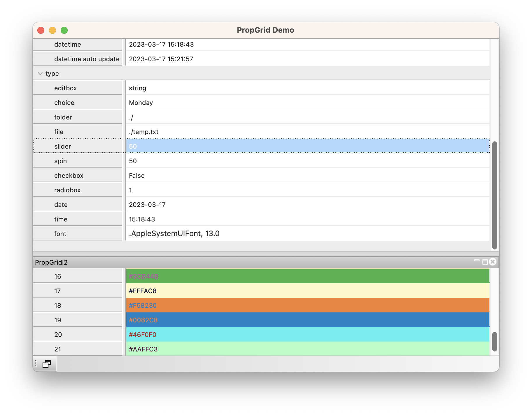Maximize the PropGridi2 panel
Viewport: 532px width, 415px height.
tap(485, 262)
